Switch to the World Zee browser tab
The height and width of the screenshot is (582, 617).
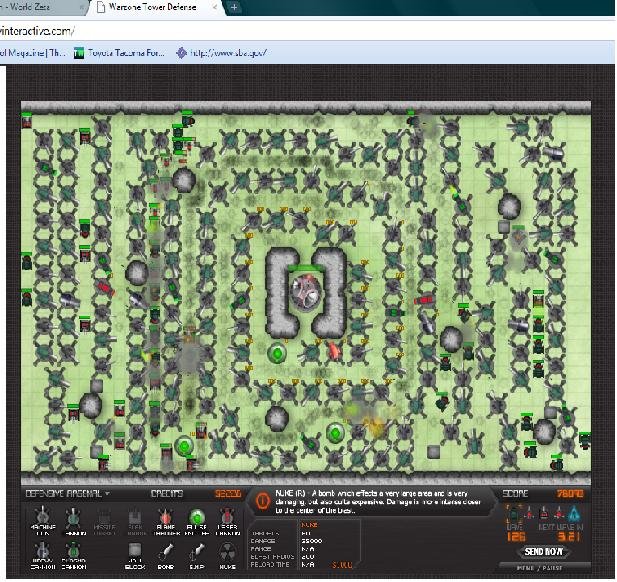point(39,7)
